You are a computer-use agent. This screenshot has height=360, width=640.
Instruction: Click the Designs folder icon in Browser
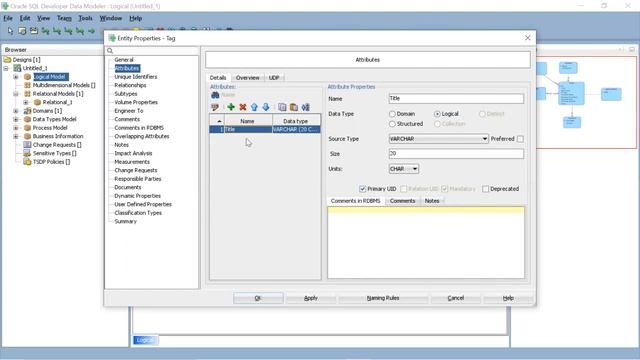point(7,60)
